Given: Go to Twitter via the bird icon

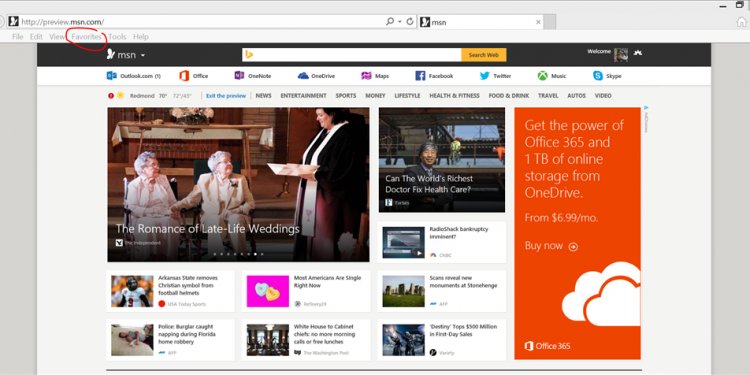Looking at the screenshot, I should (485, 76).
